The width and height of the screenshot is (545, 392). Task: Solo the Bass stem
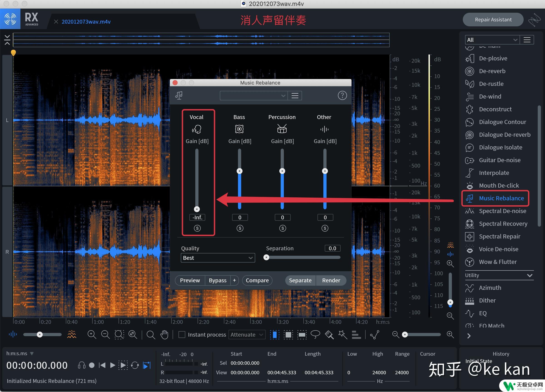[x=240, y=228]
